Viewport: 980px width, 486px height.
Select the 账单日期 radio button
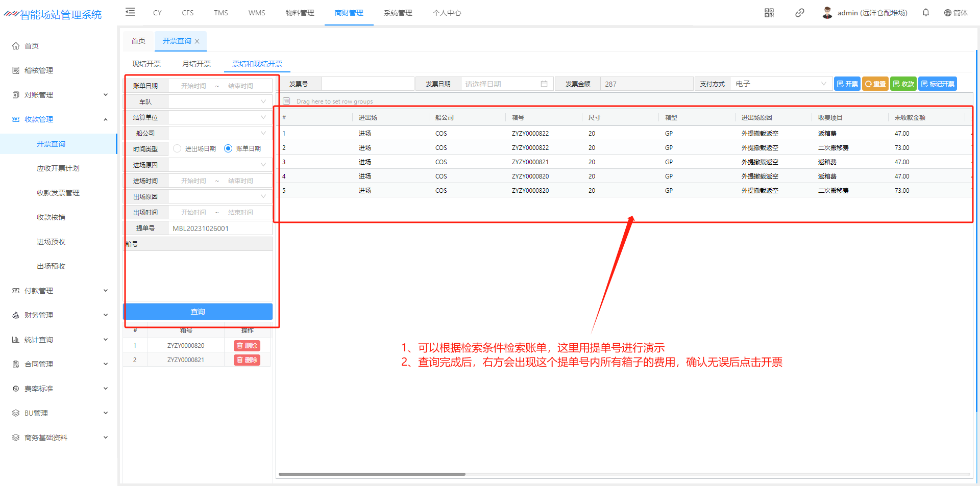[228, 148]
